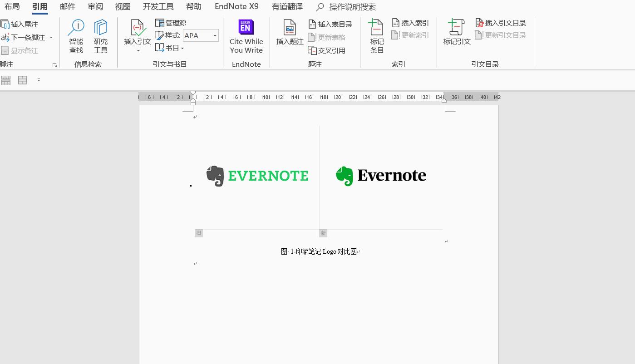Click the disabled 更新索引 button
Screen dimensions: 635x364
[410, 35]
